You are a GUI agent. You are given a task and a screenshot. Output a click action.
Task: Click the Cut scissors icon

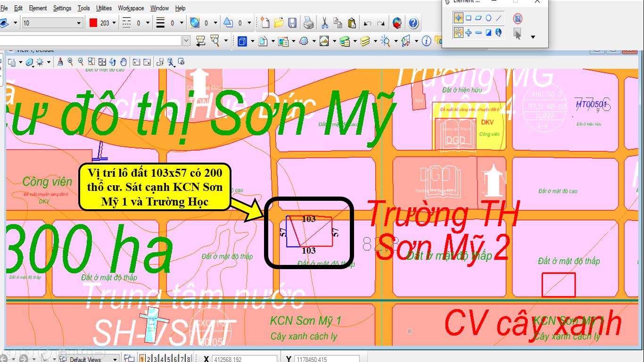pos(325,23)
